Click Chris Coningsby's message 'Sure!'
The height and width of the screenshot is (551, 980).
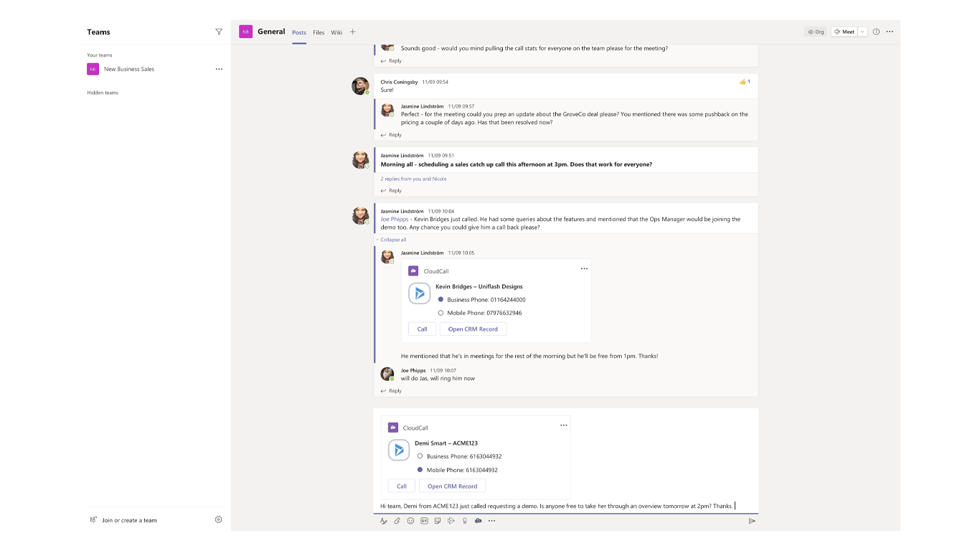[x=387, y=90]
